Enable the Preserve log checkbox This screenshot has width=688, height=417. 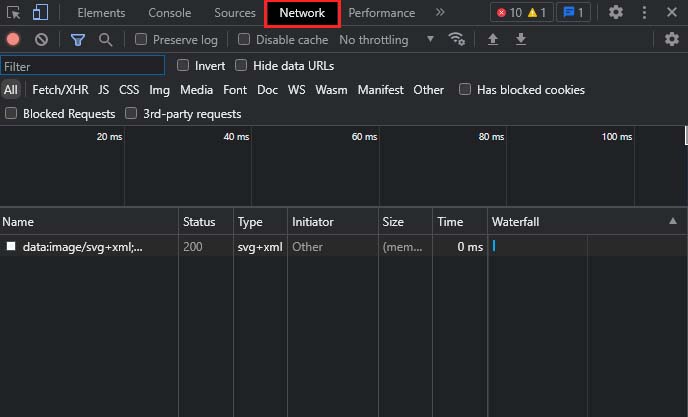(x=140, y=40)
